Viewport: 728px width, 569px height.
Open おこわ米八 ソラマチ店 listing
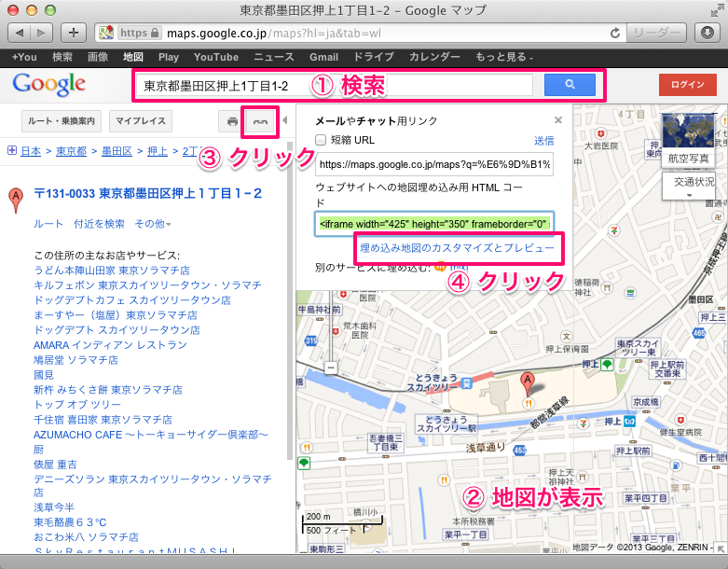click(87, 537)
